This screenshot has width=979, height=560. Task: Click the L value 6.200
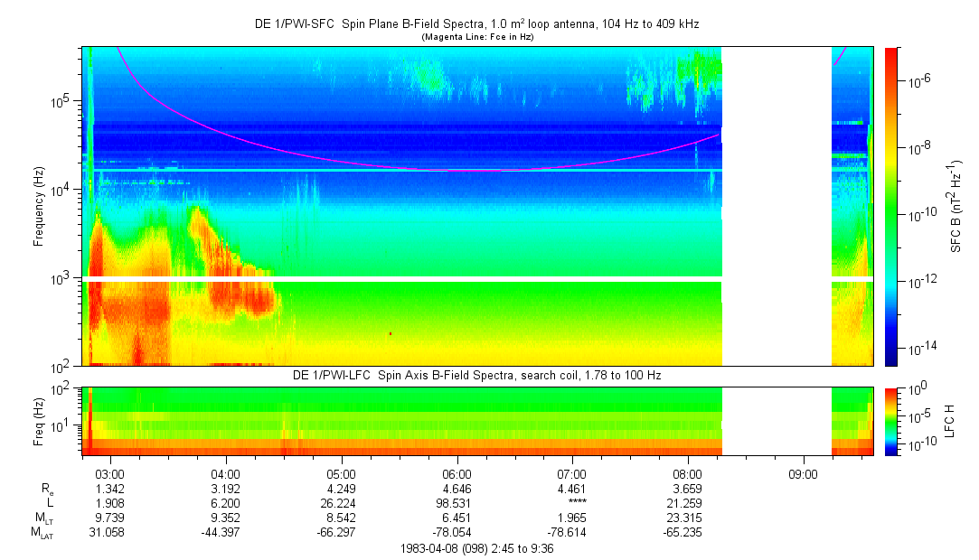(x=225, y=503)
